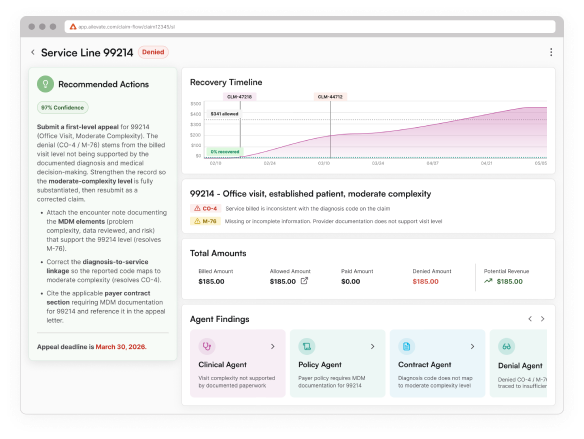
Task: Click the Billed Amount label
Action: tap(216, 271)
